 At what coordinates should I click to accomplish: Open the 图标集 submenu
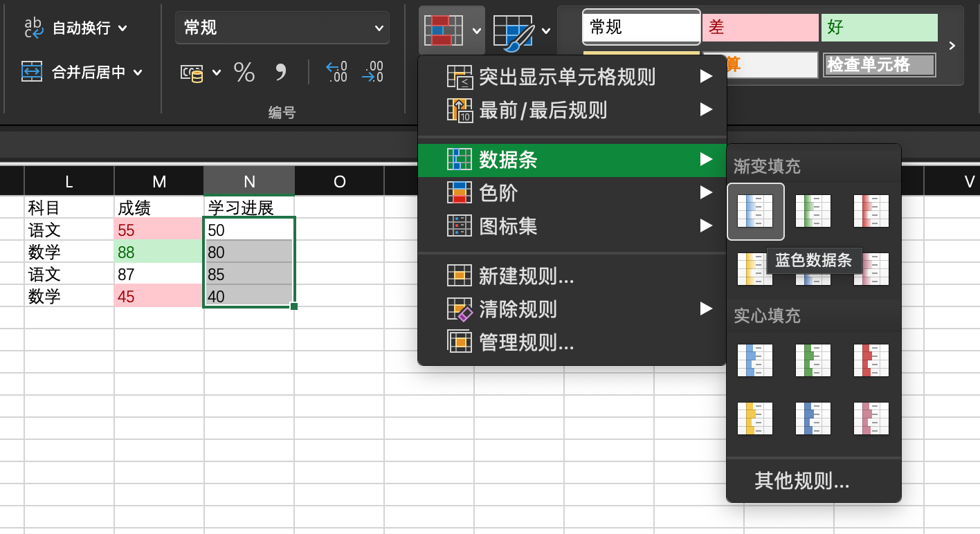tap(526, 225)
